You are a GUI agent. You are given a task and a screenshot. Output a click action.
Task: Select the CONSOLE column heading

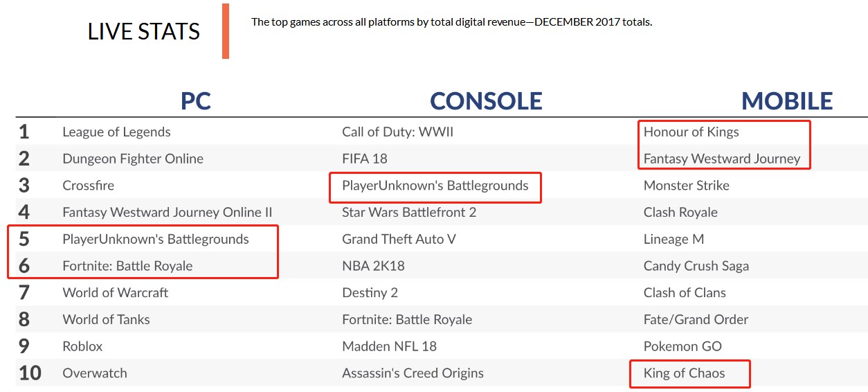tap(486, 101)
